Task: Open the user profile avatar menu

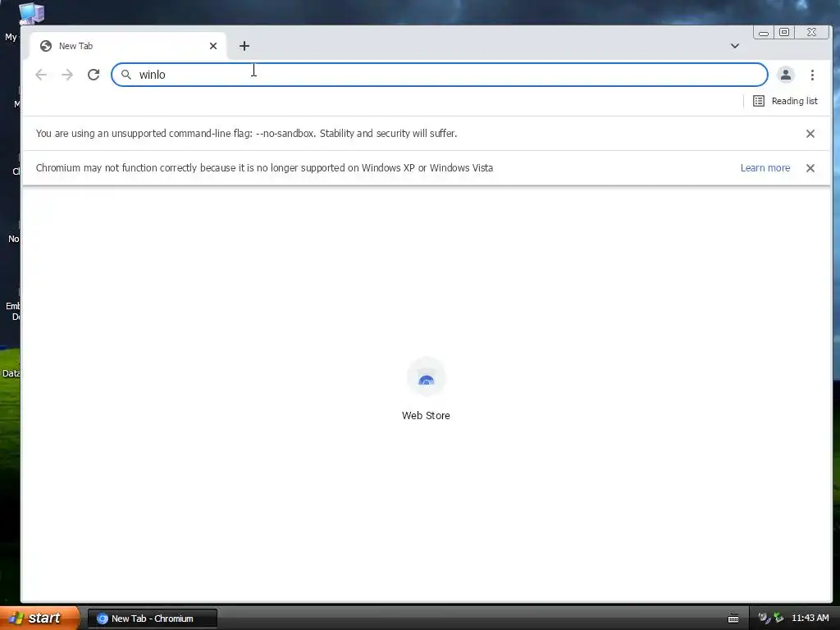Action: pyautogui.click(x=785, y=75)
